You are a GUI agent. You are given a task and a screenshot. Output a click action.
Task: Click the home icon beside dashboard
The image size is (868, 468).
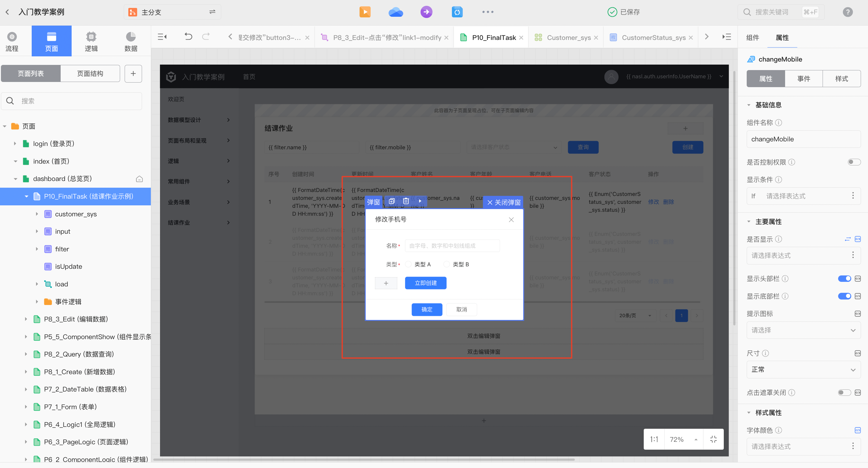pos(139,179)
